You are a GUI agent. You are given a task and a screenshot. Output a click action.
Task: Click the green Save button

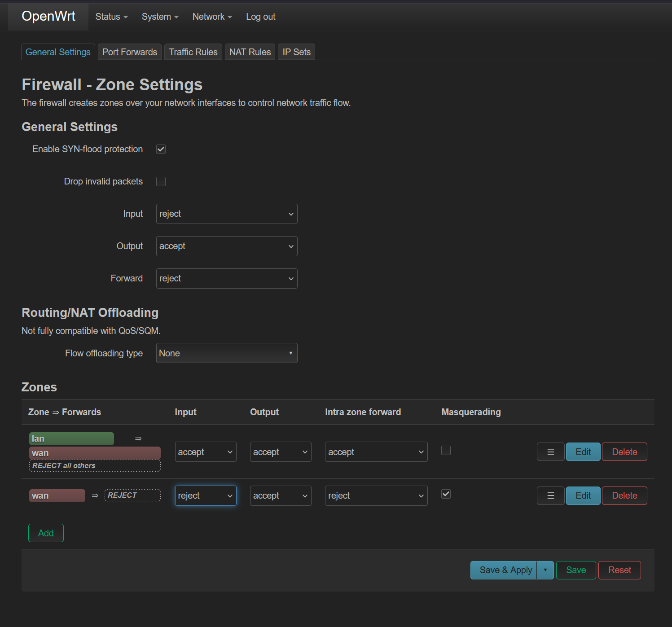(576, 570)
